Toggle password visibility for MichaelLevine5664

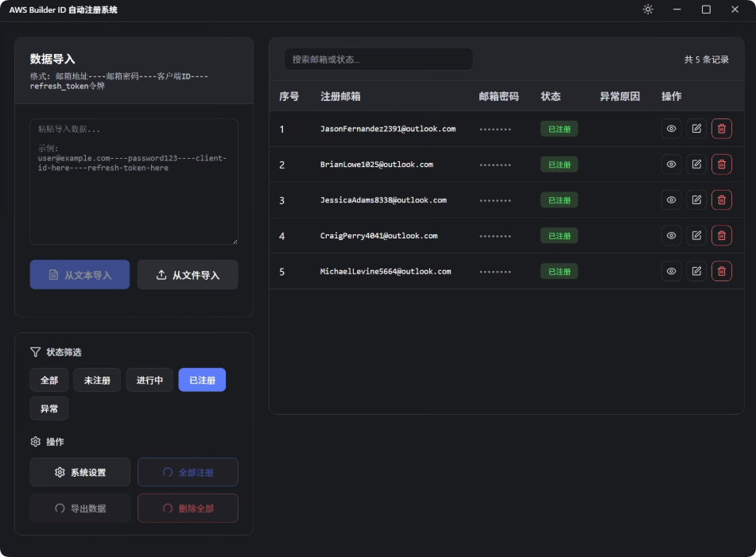671,271
